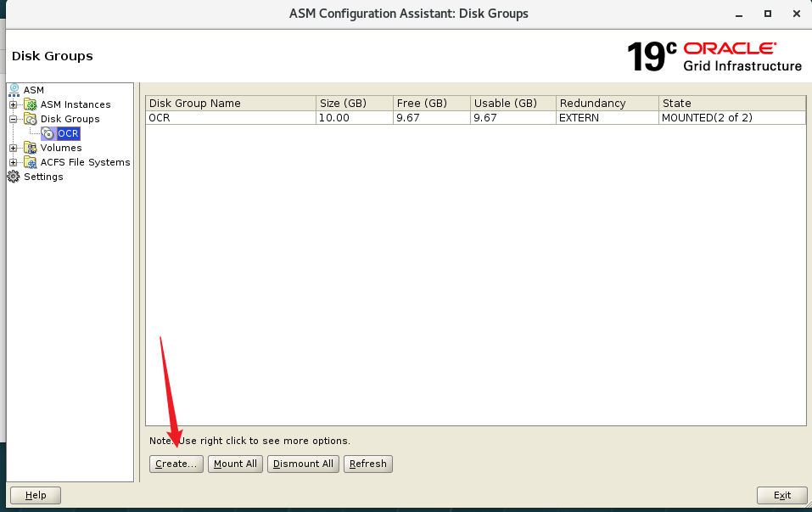Image resolution: width=812 pixels, height=512 pixels.
Task: Select ASM Instances tree label
Action: [76, 104]
